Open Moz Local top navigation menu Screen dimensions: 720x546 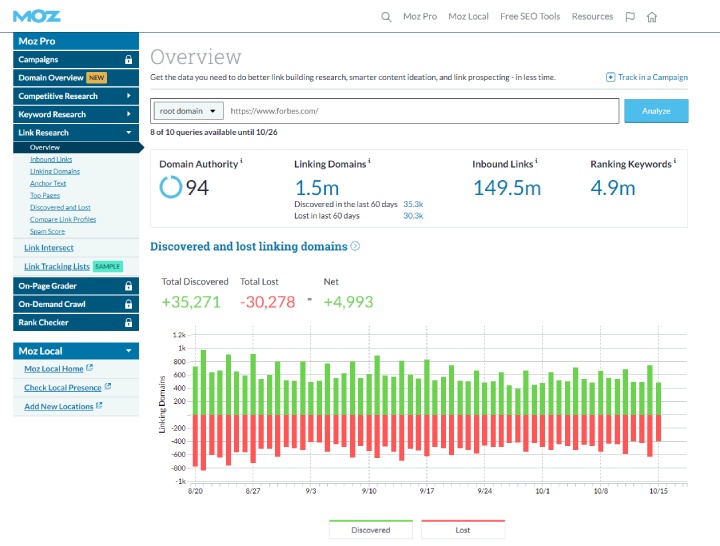click(468, 17)
